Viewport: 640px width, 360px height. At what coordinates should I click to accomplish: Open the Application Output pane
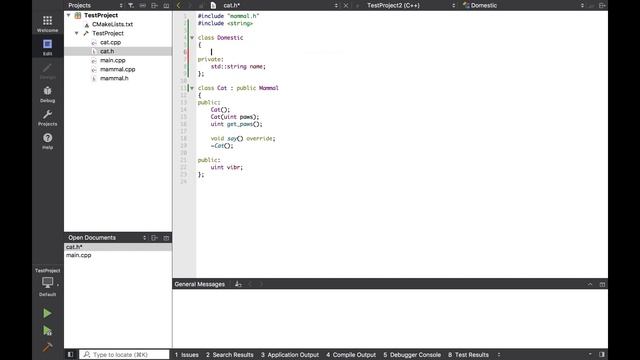290,355
